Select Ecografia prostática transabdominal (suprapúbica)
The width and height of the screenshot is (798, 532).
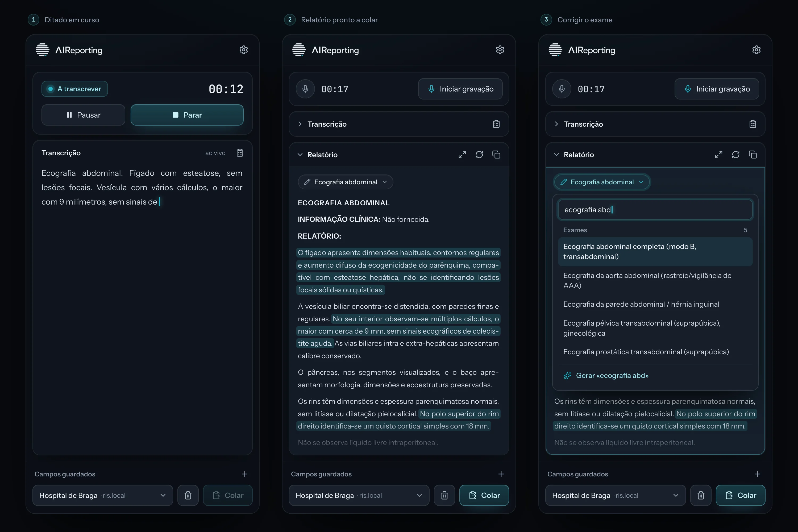[x=655, y=352]
